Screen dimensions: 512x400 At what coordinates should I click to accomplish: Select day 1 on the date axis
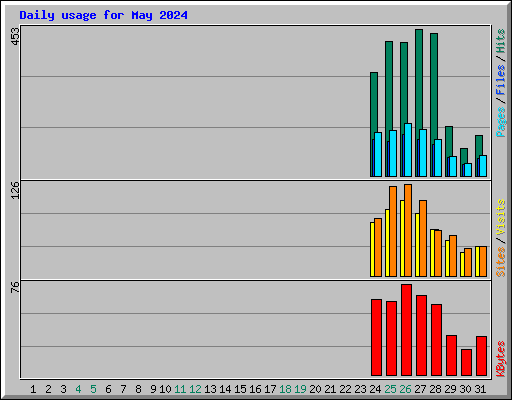tap(33, 389)
